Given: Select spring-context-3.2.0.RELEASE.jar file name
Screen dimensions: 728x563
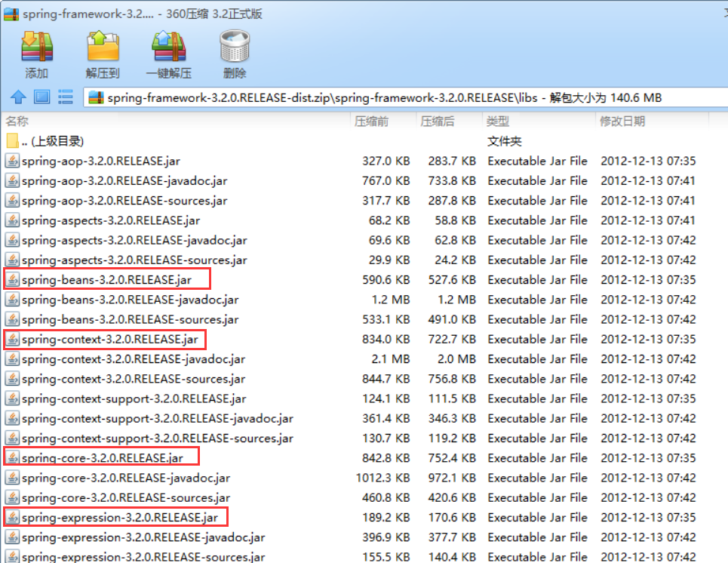Looking at the screenshot, I should (110, 339).
